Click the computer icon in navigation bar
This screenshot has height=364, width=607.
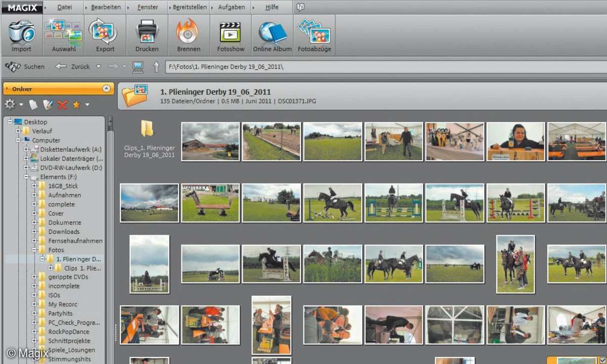pyautogui.click(x=138, y=66)
